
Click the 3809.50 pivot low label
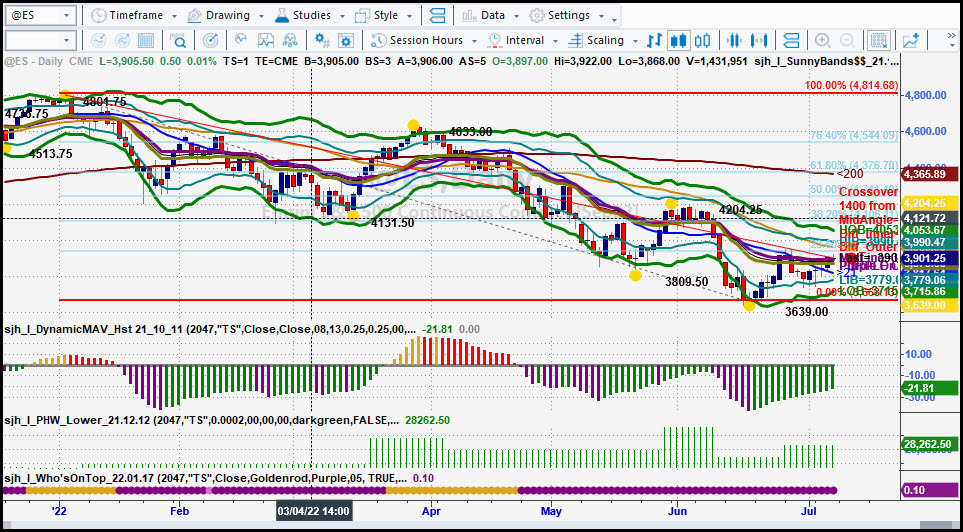pyautogui.click(x=687, y=282)
